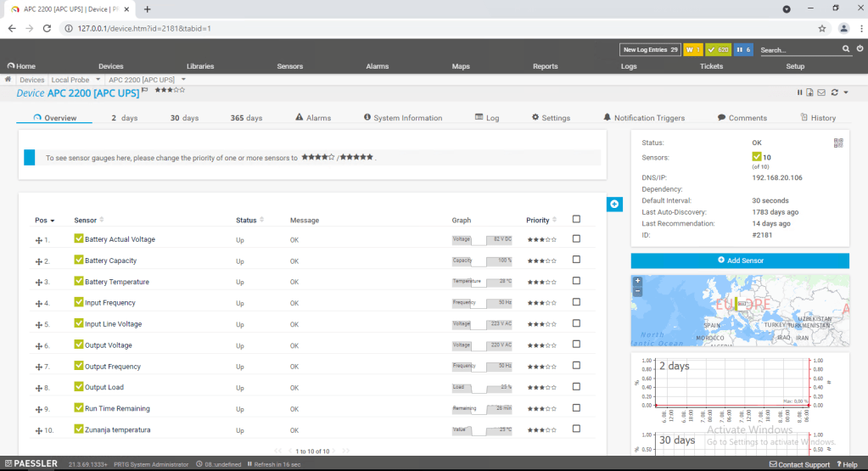
Task: Switch to the Notification Triggers tab
Action: (643, 118)
